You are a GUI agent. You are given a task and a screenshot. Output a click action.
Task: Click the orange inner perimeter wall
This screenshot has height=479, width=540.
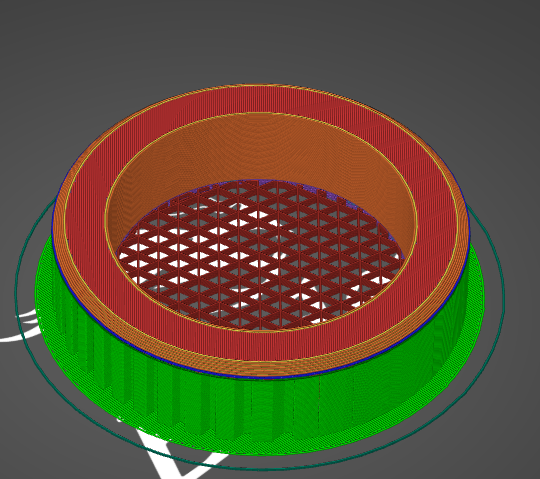click(x=262, y=145)
